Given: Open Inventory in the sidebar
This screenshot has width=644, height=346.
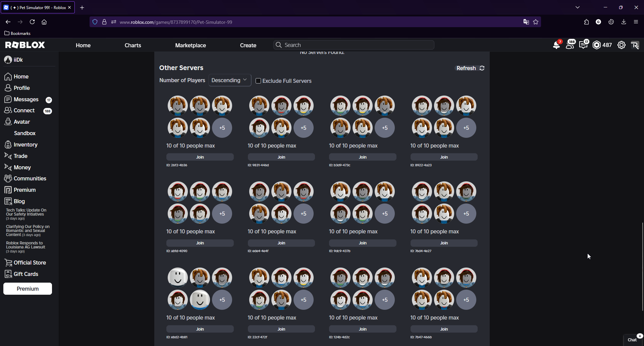Looking at the screenshot, I should (x=21, y=145).
